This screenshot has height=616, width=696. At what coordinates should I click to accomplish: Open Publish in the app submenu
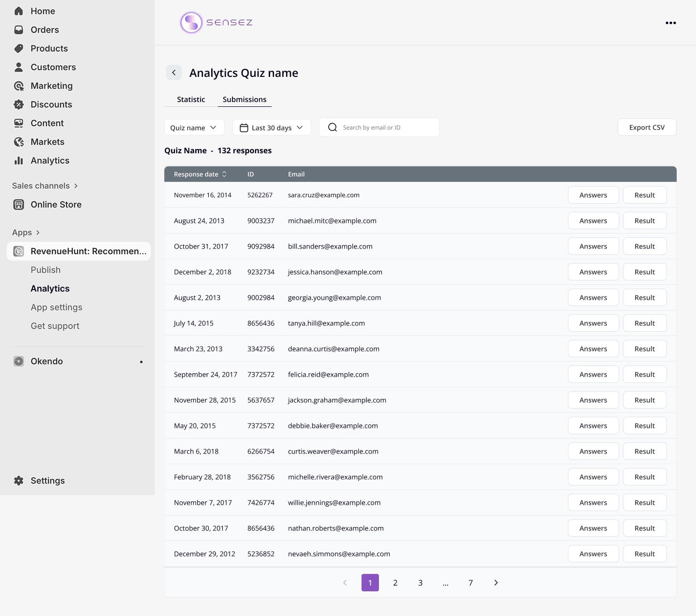[x=46, y=270]
